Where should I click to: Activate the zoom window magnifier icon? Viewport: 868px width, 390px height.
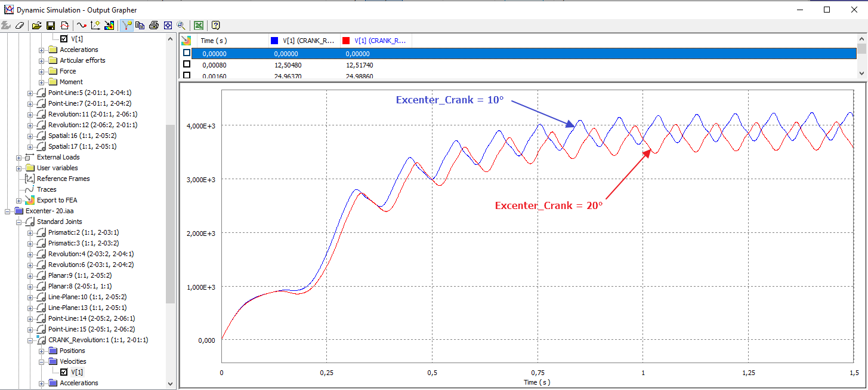point(181,26)
